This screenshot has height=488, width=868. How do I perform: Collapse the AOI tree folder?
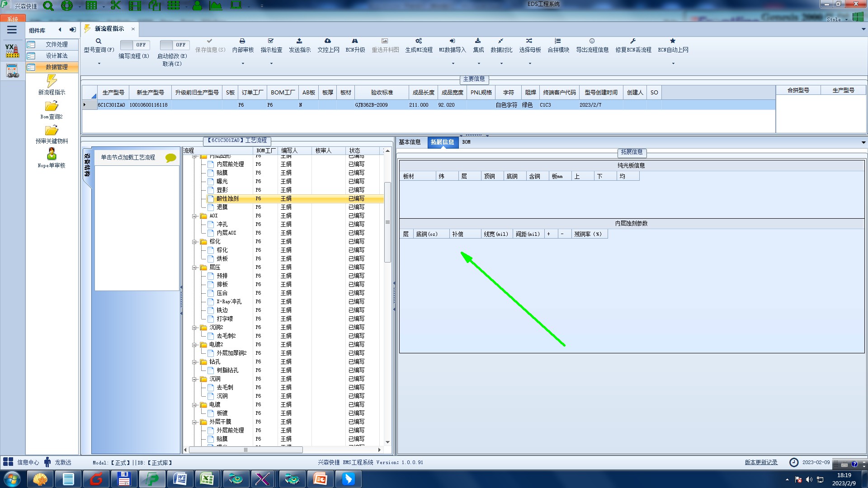click(194, 216)
